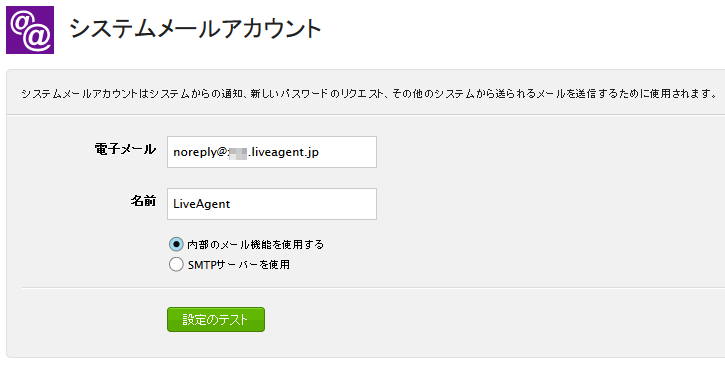Click the blurred subdomain in the email address
Viewport: 725px width, 365px height.
(x=239, y=152)
